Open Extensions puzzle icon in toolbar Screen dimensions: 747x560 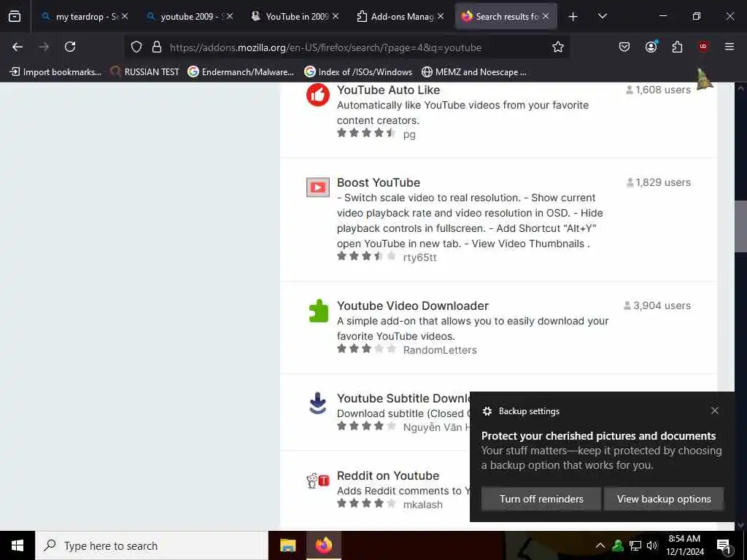[x=677, y=47]
